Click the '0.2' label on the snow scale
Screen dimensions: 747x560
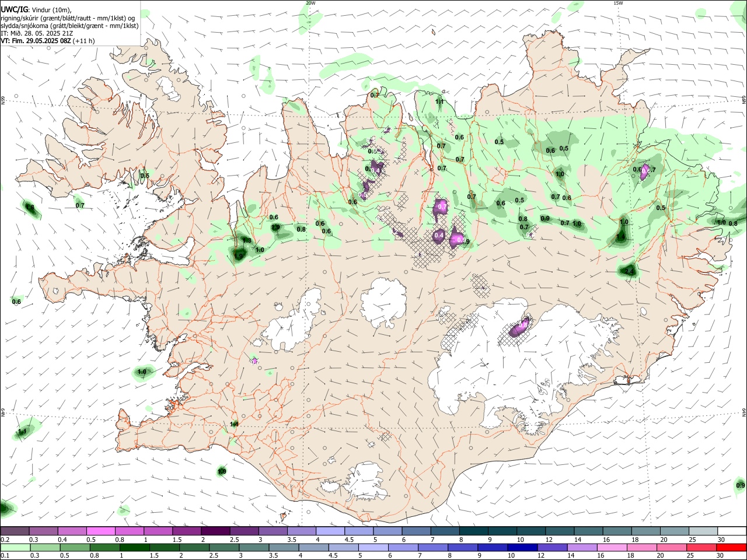5,540
